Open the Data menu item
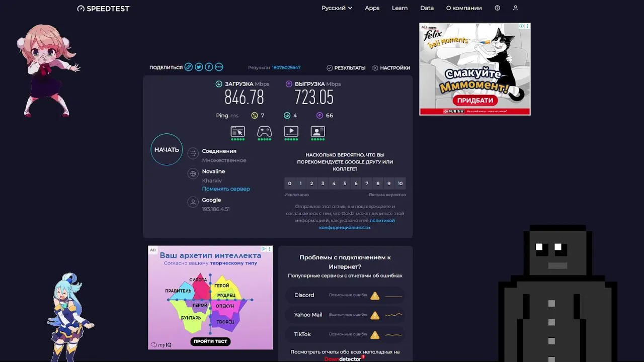The image size is (644, 362). click(427, 8)
